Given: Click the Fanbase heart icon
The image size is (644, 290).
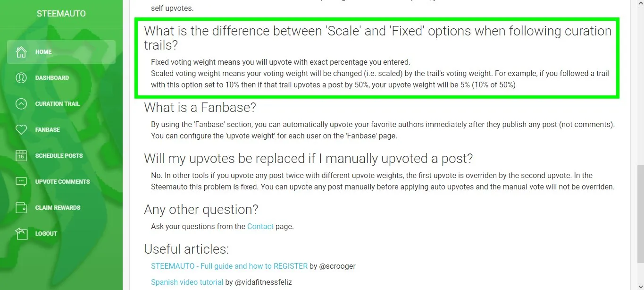Looking at the screenshot, I should tap(21, 130).
